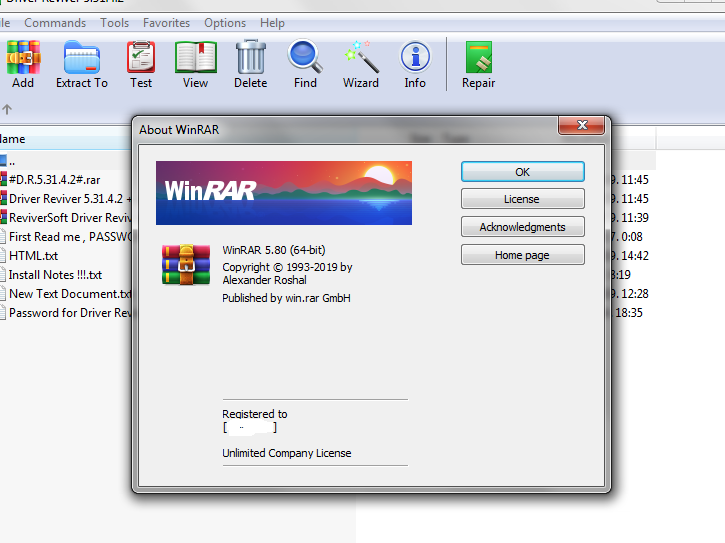Click the 14:42 time value for HTML.txt
The image size is (725, 543).
click(635, 255)
